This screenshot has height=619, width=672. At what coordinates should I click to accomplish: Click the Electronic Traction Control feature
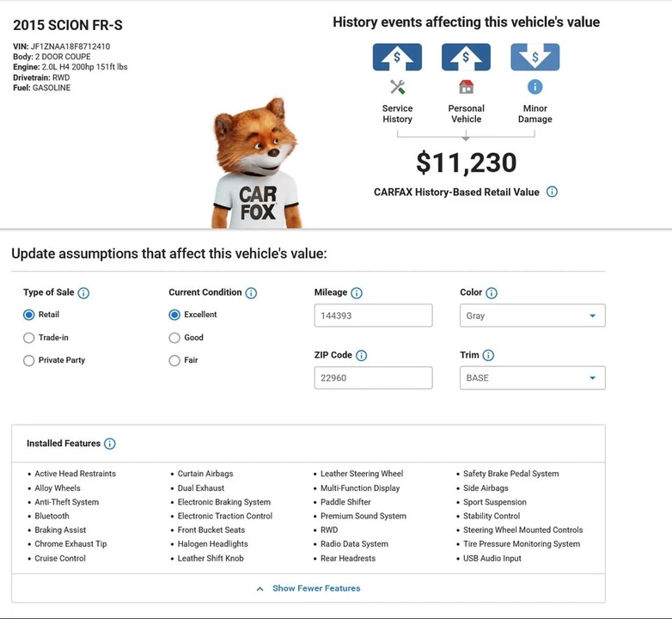coord(225,516)
